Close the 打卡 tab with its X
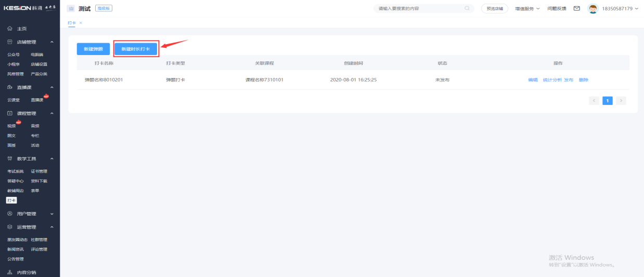Screen dimensions: 644x277 point(81,23)
